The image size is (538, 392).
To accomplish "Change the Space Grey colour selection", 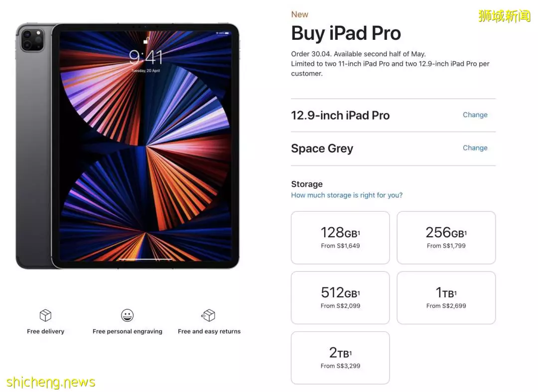I will pos(475,148).
